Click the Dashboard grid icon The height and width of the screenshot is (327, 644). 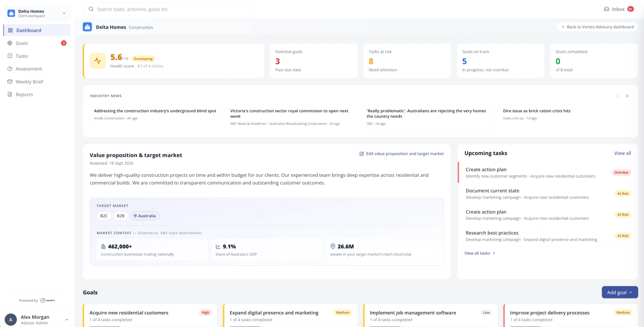pyautogui.click(x=10, y=30)
